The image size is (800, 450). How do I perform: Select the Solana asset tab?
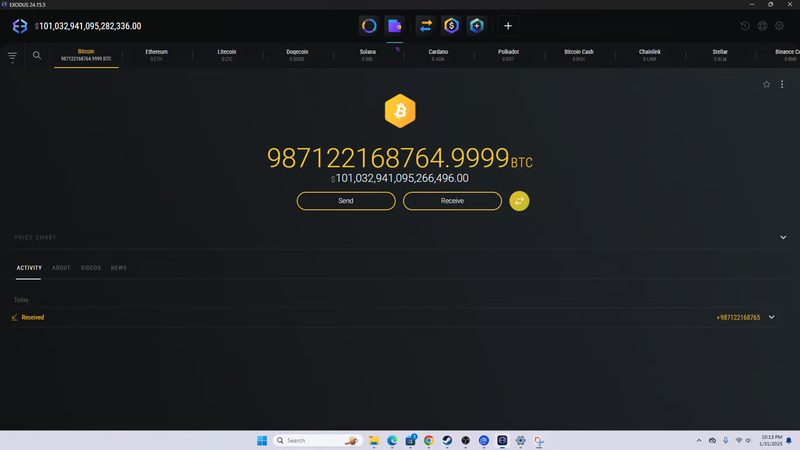[367, 55]
